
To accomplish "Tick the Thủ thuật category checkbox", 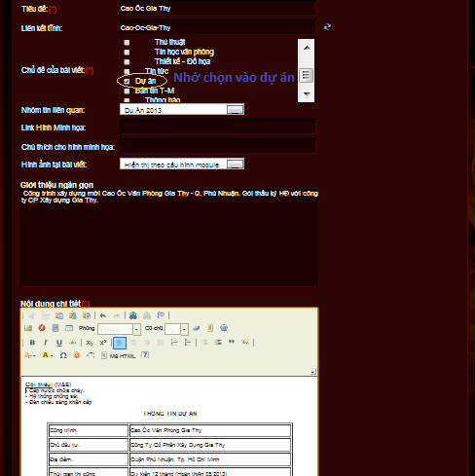I will pyautogui.click(x=127, y=43).
